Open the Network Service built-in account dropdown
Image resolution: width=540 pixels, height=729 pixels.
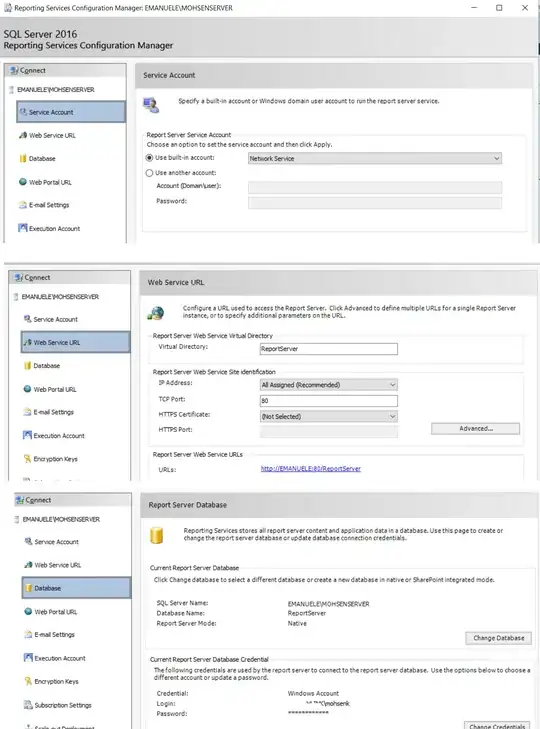[375, 159]
